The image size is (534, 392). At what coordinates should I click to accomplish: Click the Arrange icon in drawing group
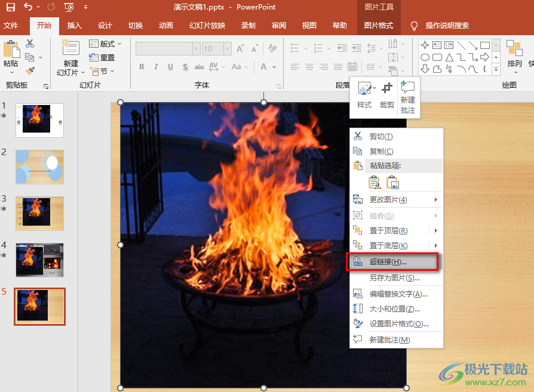[514, 48]
